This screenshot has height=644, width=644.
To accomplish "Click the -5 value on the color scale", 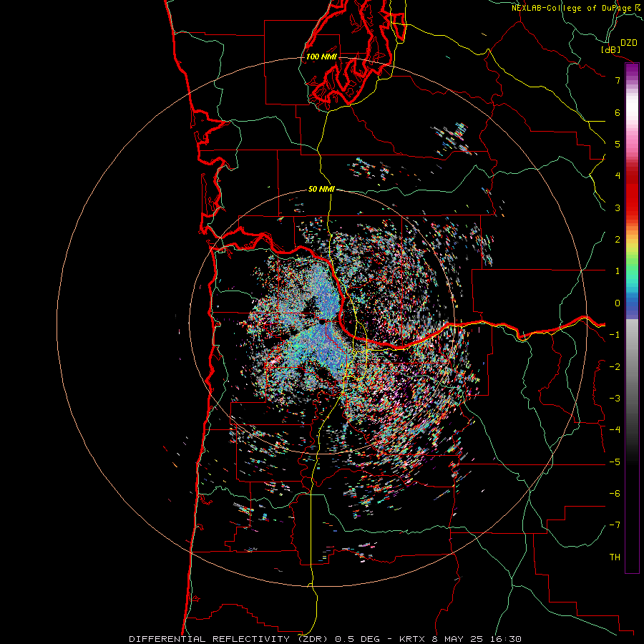I will [615, 462].
